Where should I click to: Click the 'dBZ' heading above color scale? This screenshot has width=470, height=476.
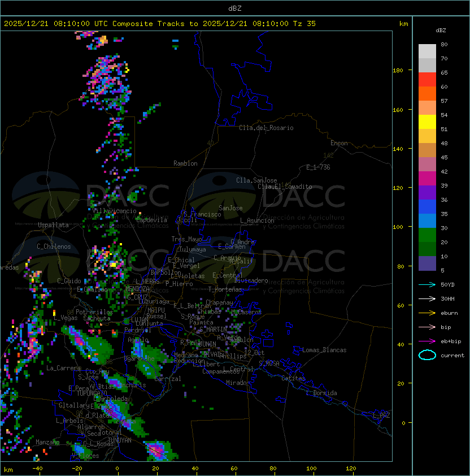(441, 31)
